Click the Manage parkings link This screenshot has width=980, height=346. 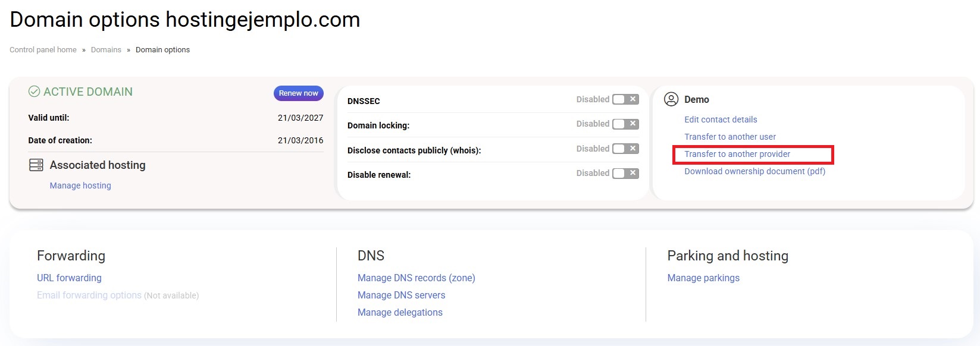pyautogui.click(x=703, y=278)
